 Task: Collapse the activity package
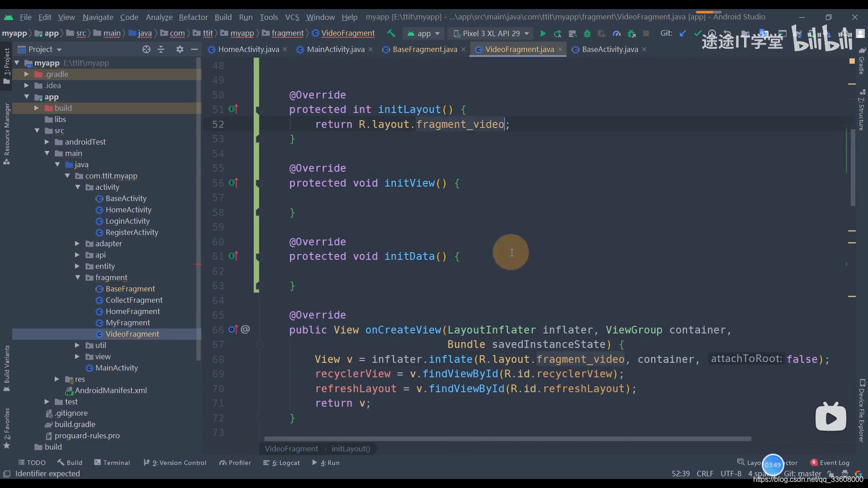77,187
